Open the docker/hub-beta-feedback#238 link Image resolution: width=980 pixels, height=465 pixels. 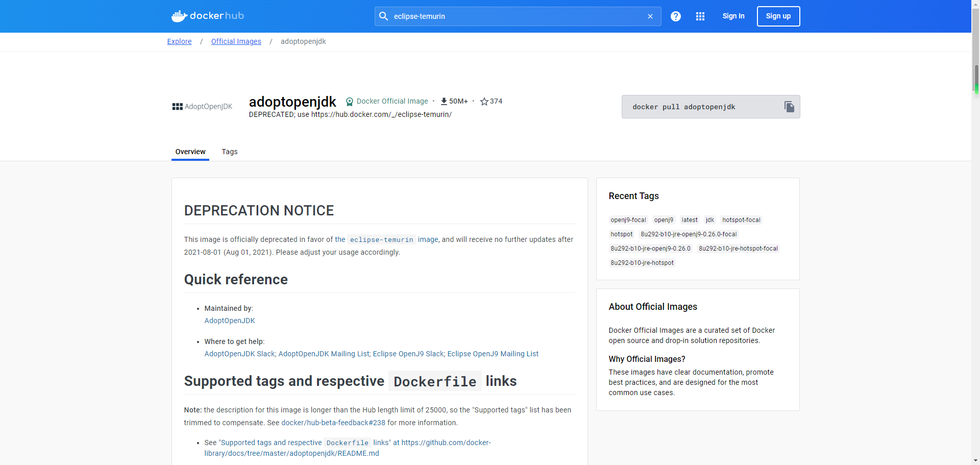tap(333, 423)
